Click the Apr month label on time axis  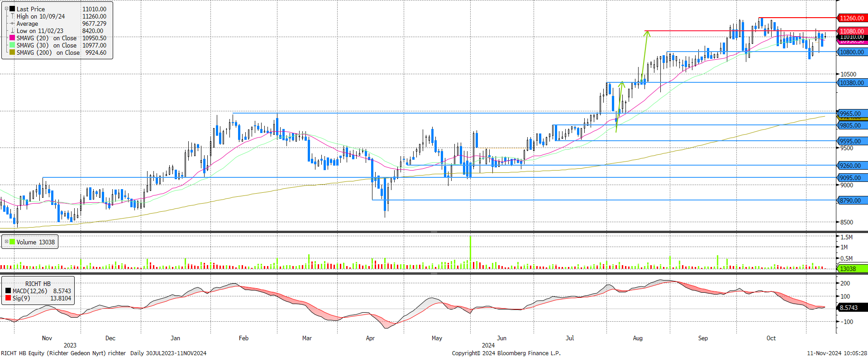click(370, 338)
